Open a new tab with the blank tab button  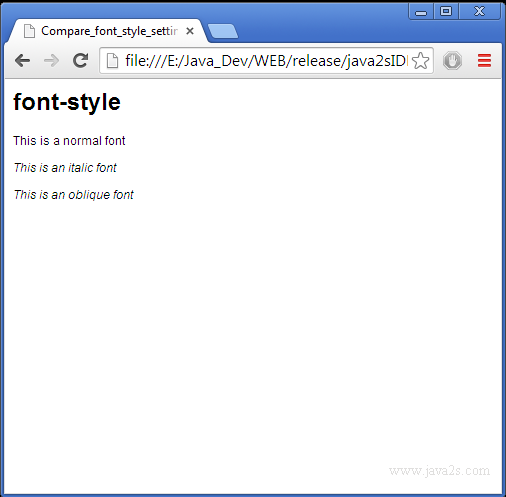tap(223, 31)
